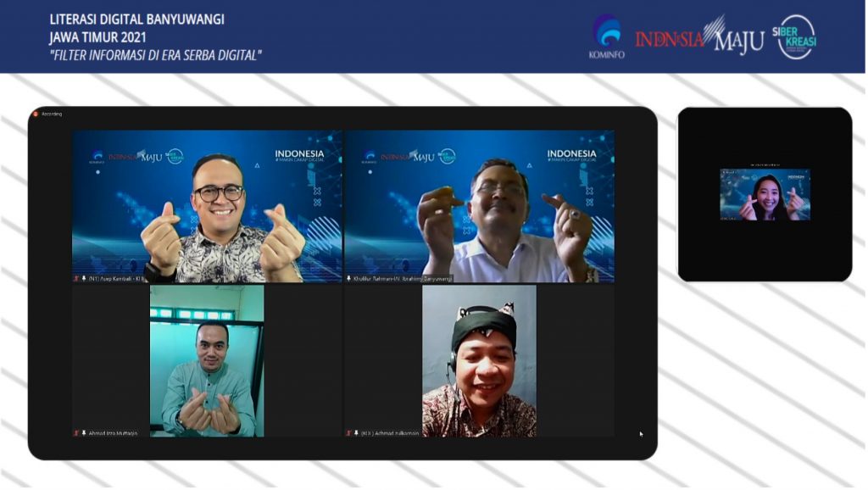
Task: Open the small woman's video thumbnail on right
Action: [x=765, y=195]
